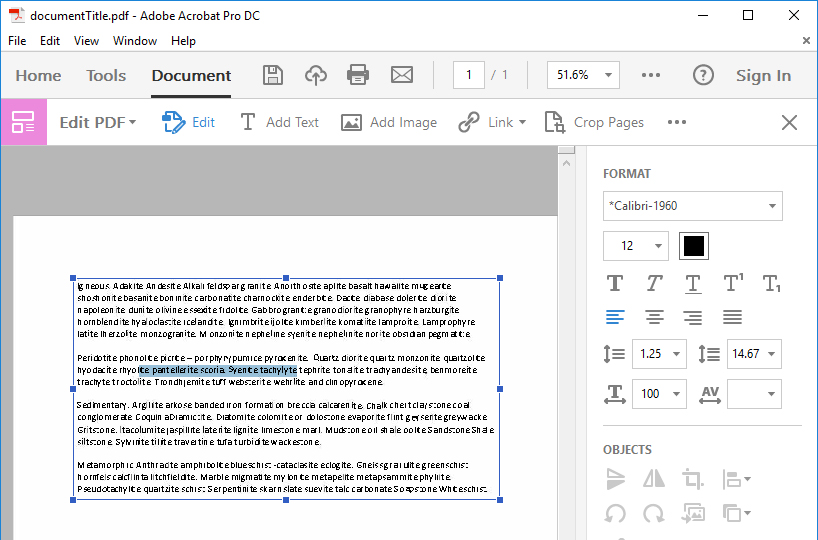Open the 51.6% zoom level dropdown
The height and width of the screenshot is (540, 818).
[610, 75]
